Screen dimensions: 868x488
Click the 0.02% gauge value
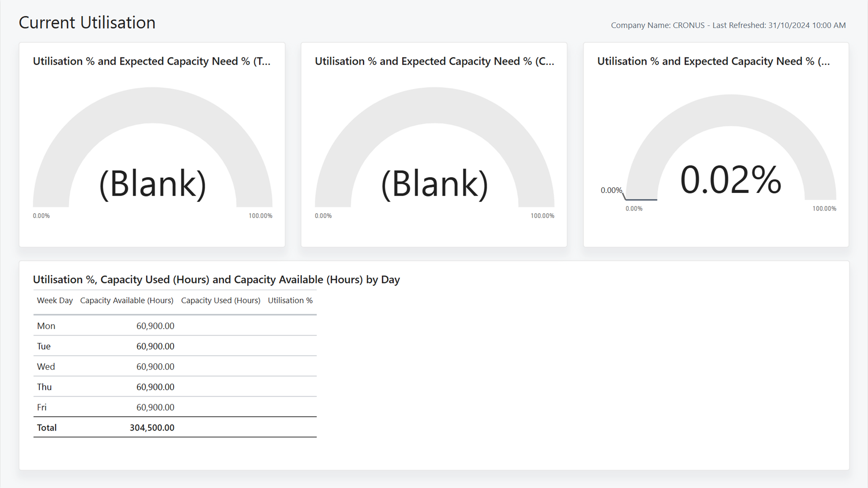click(731, 180)
